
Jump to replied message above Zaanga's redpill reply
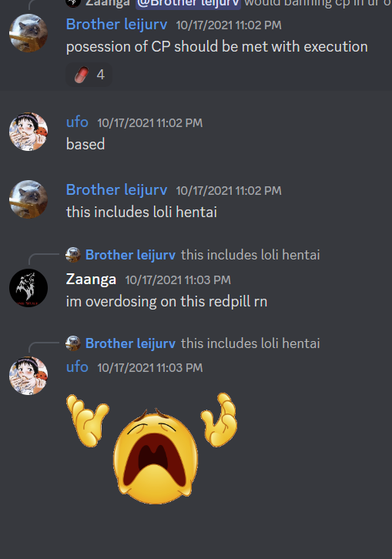pyautogui.click(x=250, y=255)
